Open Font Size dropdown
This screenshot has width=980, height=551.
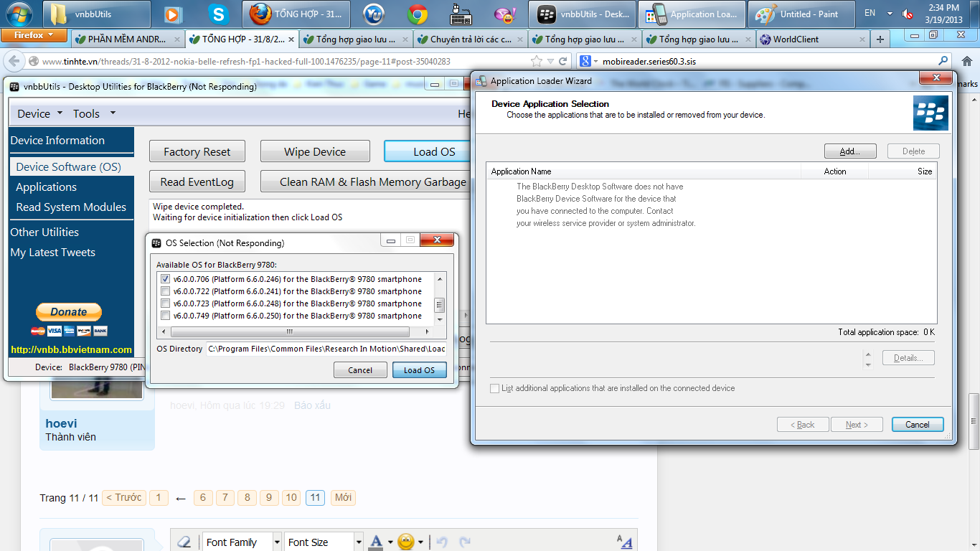click(x=324, y=542)
